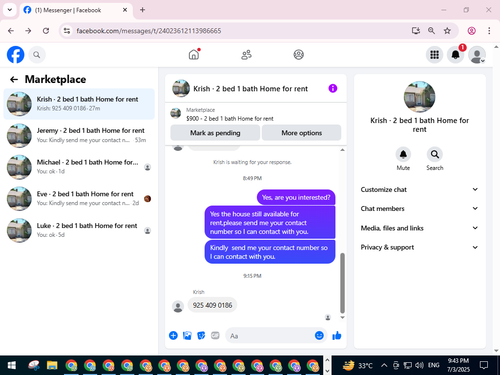The height and width of the screenshot is (375, 500).
Task: Close the Messenger browser tab
Action: click(125, 10)
